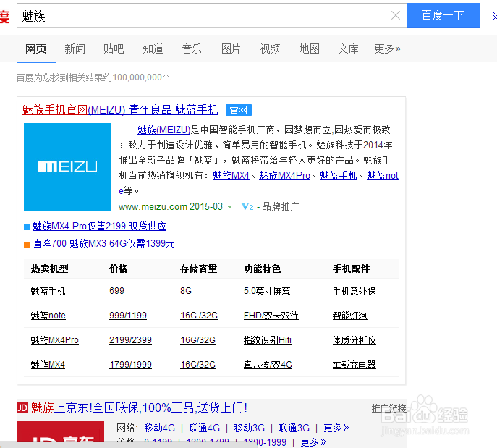
Task: Open the 魅族MX4 link in the description
Action: [231, 175]
